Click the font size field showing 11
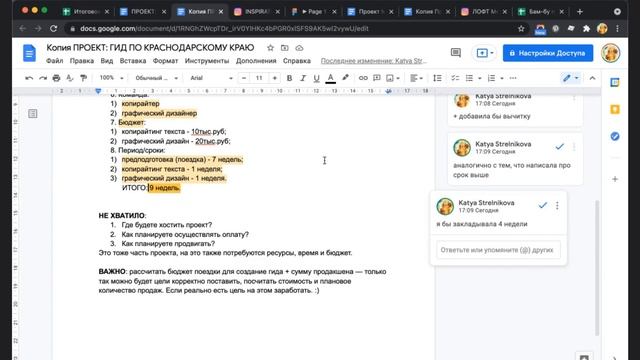Screen dimensions: 640x360 [x=259, y=78]
